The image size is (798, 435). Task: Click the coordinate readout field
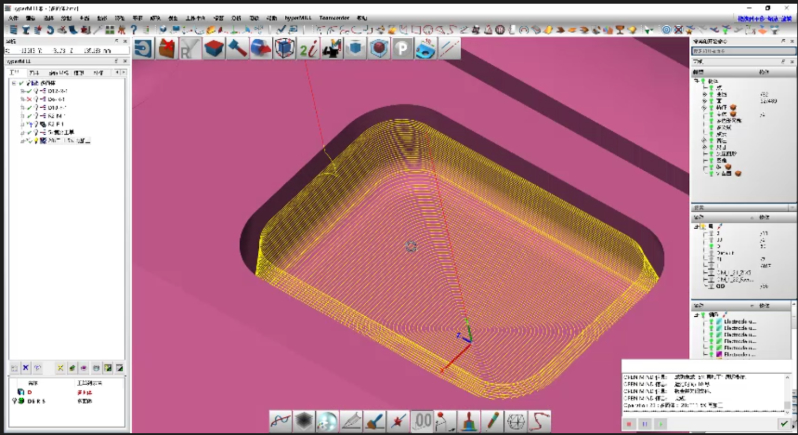point(58,49)
